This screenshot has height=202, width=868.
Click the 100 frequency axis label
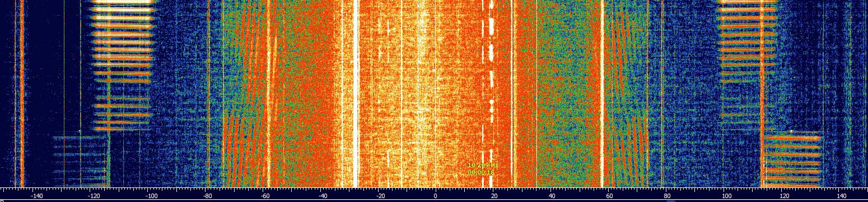[x=726, y=196]
